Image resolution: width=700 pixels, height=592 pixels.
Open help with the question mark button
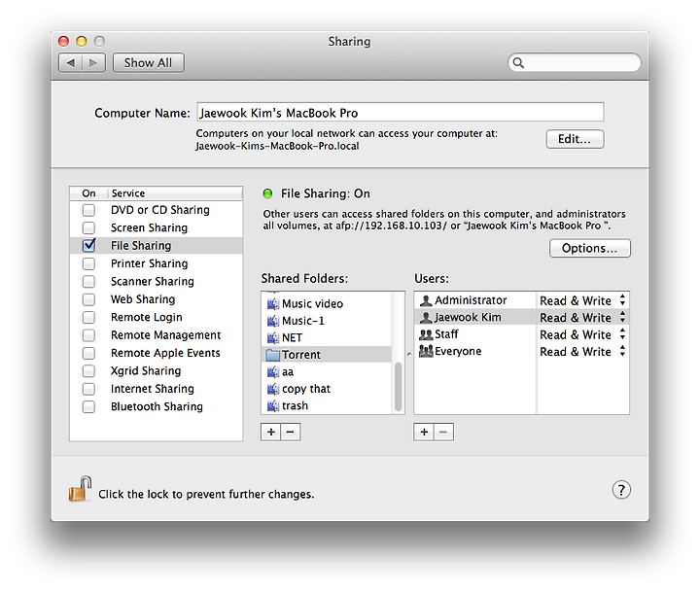pos(621,489)
